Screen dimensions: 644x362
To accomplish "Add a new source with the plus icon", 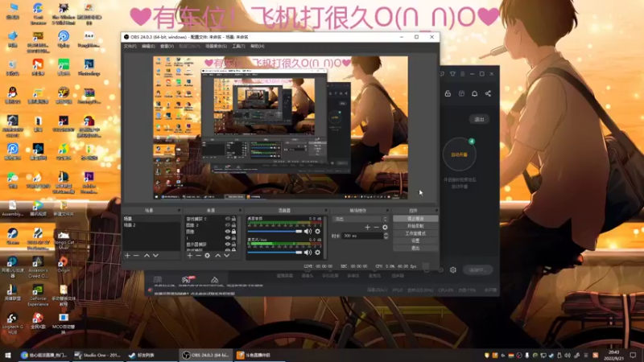I will [190, 255].
